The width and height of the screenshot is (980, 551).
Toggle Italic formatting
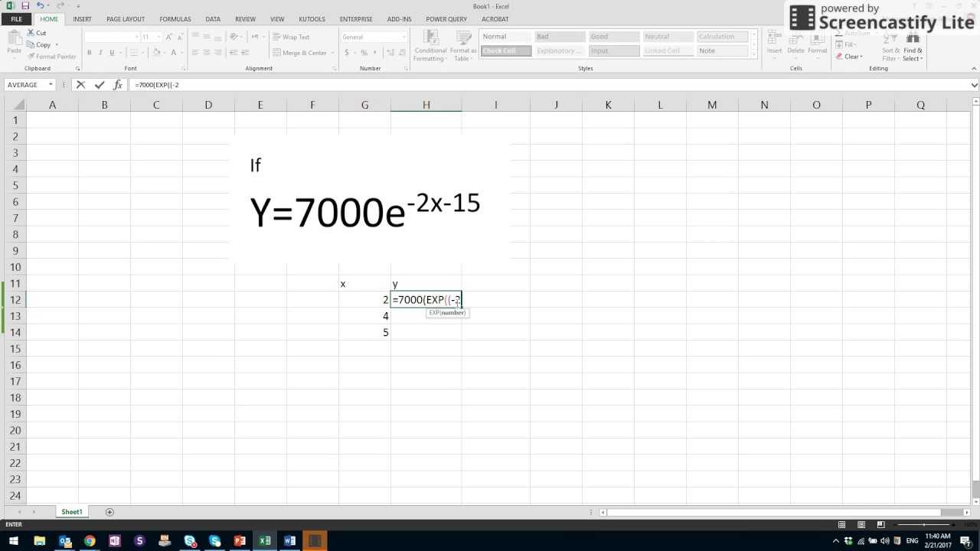tap(100, 53)
